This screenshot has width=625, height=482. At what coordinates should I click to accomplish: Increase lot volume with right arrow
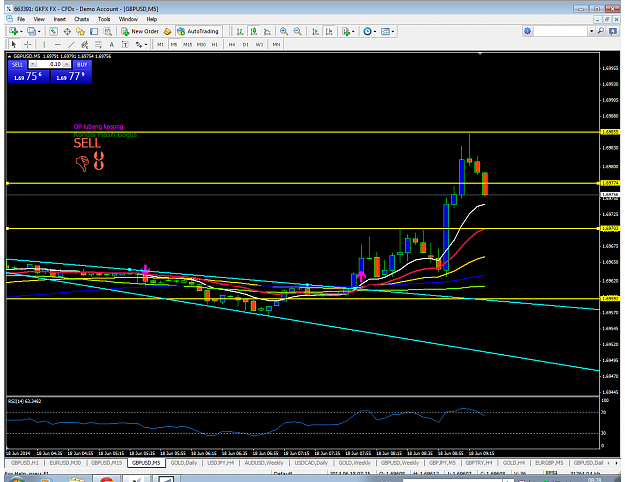pos(67,64)
